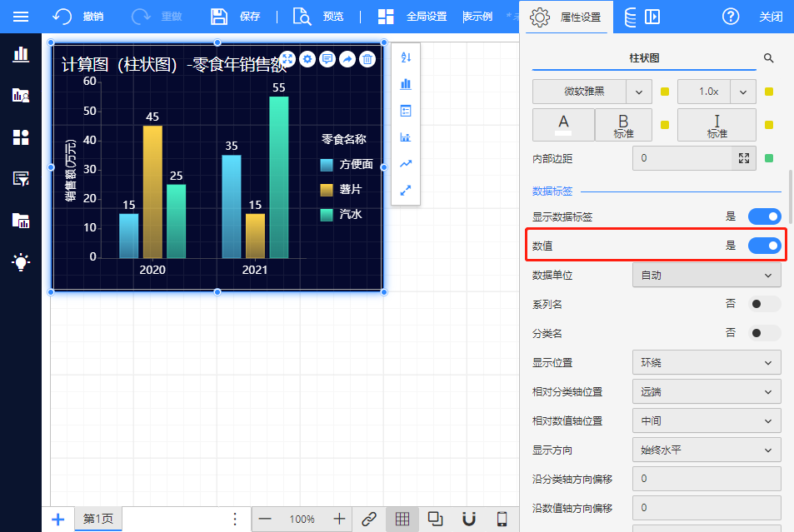Click the trend line icon beside chart
This screenshot has width=794, height=532.
[406, 164]
